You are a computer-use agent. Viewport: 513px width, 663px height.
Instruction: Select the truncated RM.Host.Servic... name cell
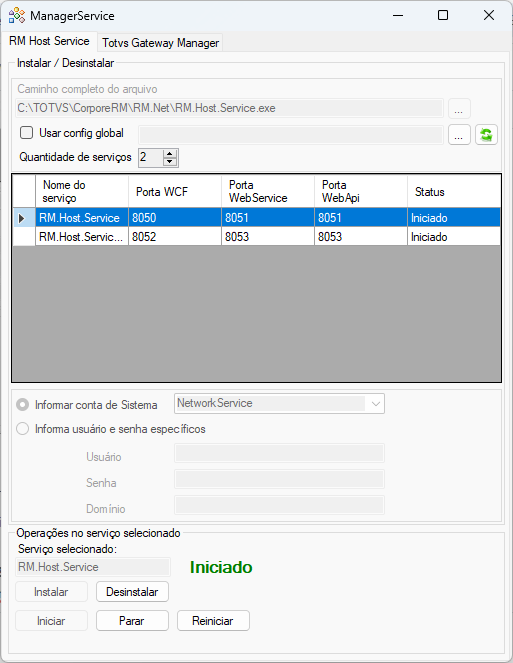[x=82, y=237]
